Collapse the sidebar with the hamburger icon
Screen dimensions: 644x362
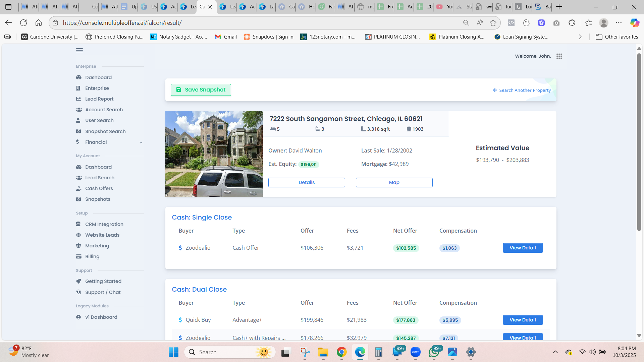[79, 50]
